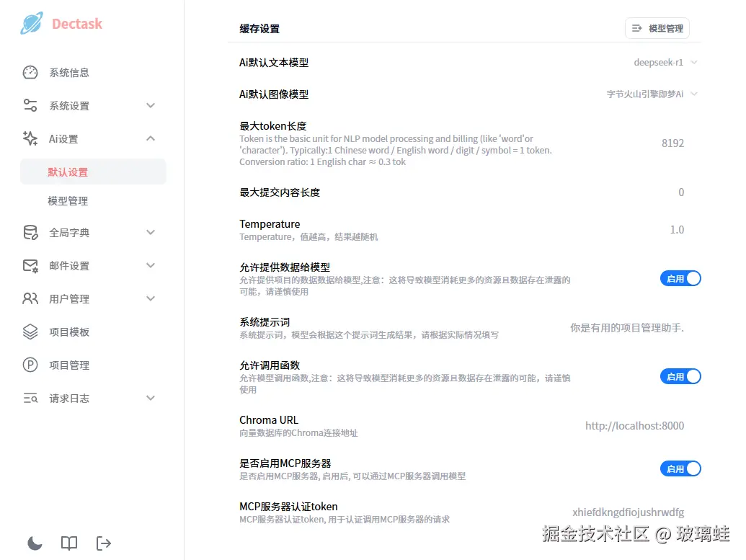
Task: Click the 系统信息 gauge icon
Action: coord(30,72)
